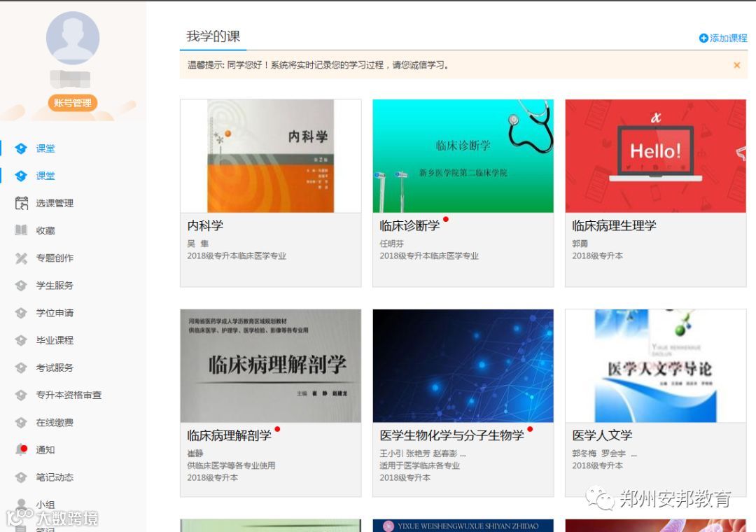Open 专题创作 menu entry
The width and height of the screenshot is (756, 532).
(x=55, y=258)
